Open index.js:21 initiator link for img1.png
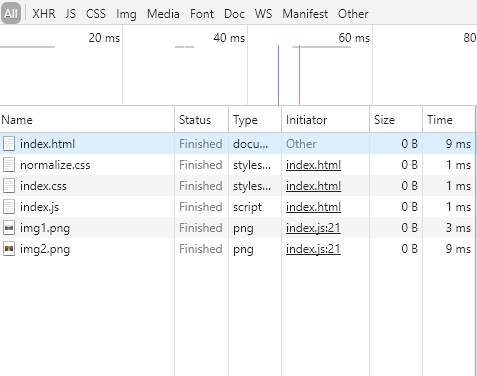This screenshot has width=477, height=376. (313, 228)
